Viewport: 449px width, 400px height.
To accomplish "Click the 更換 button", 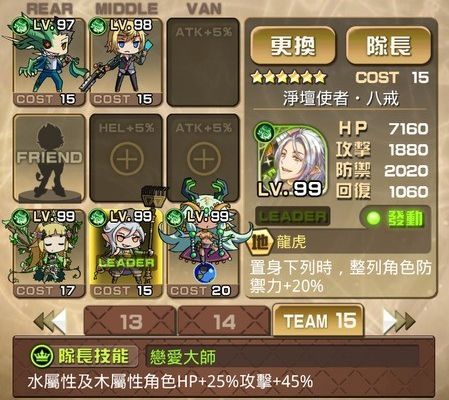I will 293,46.
